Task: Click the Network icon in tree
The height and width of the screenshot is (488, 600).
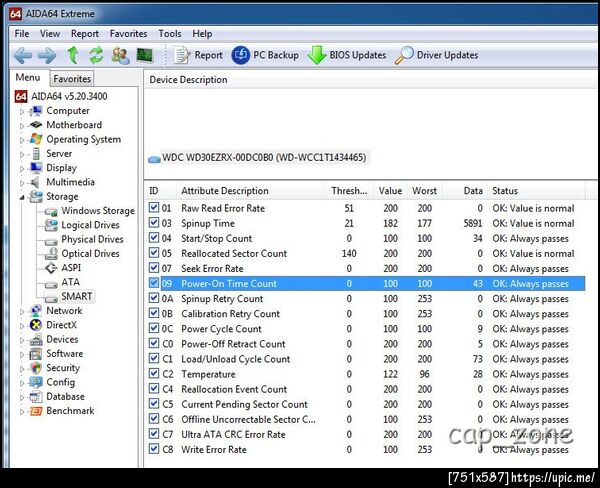Action: 36,311
